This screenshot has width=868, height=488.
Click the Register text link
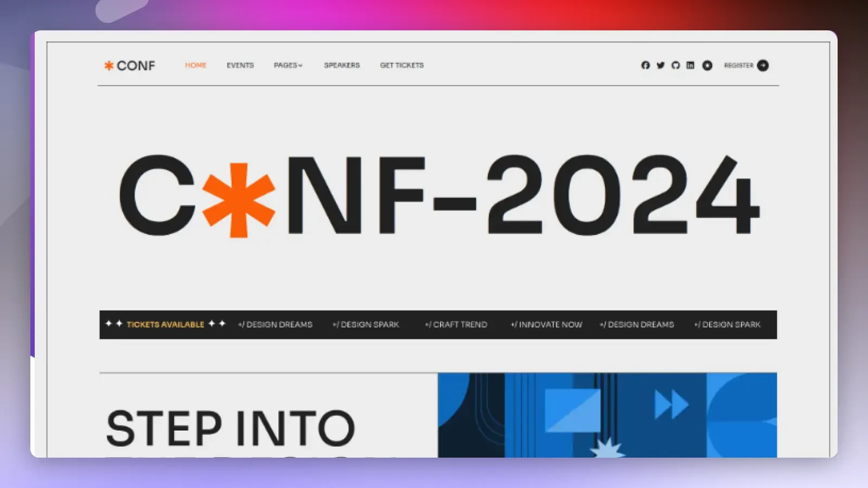[x=738, y=65]
